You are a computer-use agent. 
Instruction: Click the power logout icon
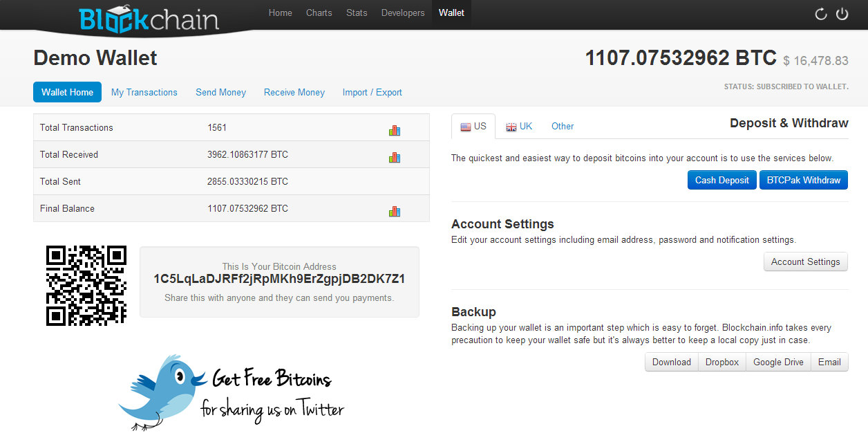click(x=842, y=14)
